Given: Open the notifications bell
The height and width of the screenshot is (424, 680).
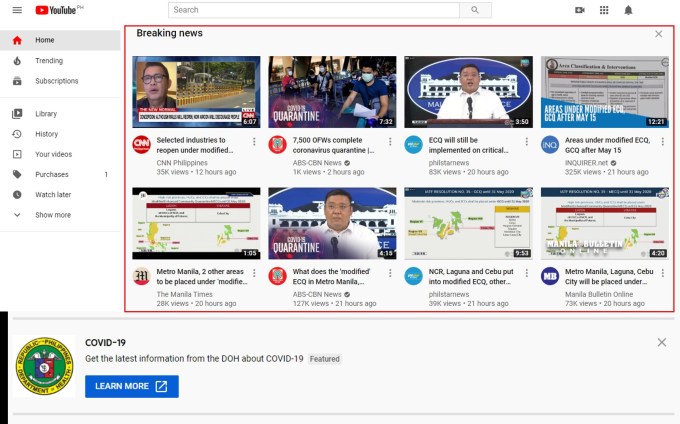Looking at the screenshot, I should (x=628, y=10).
